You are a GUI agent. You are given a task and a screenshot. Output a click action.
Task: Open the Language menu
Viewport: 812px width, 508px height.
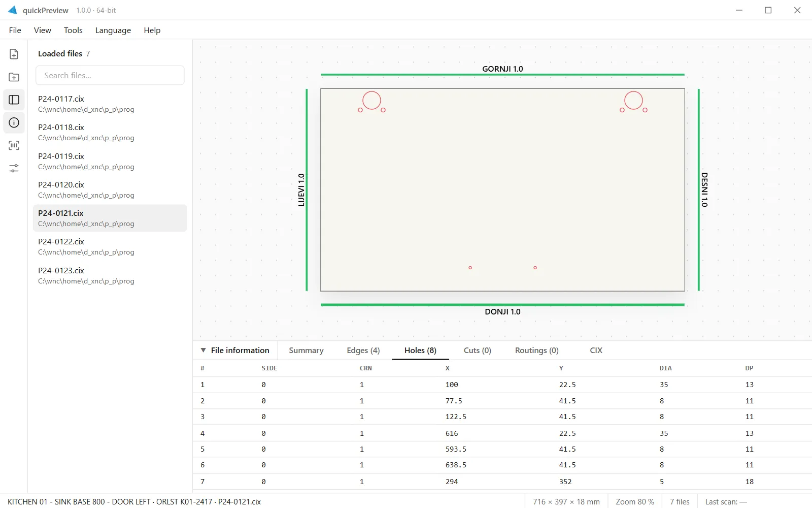click(113, 30)
